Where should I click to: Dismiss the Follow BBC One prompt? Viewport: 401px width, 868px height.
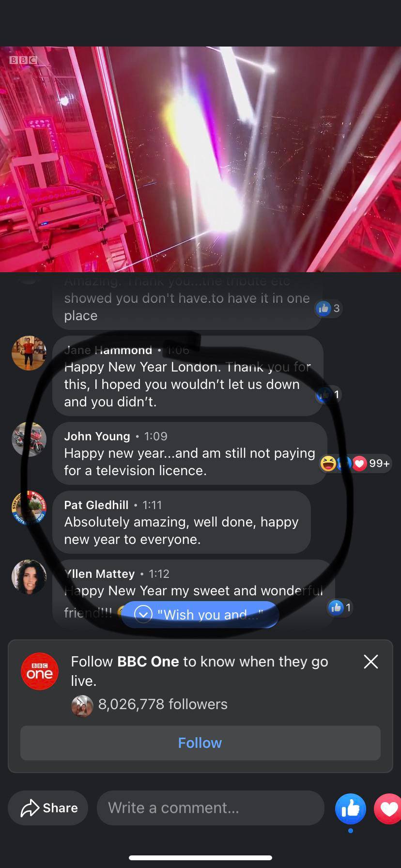[x=371, y=662]
